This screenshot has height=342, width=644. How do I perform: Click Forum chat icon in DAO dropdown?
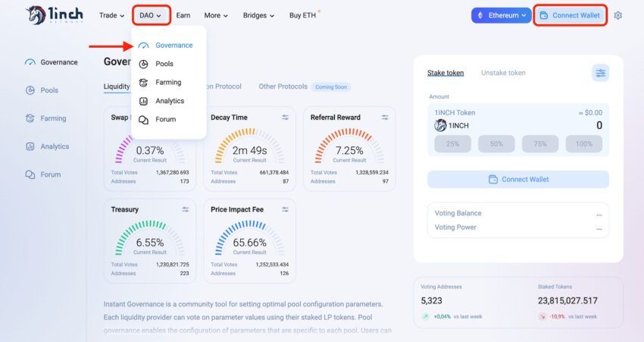coord(143,120)
